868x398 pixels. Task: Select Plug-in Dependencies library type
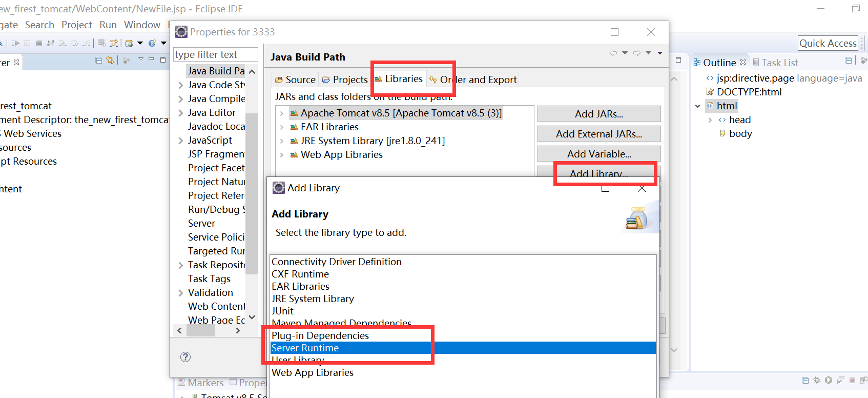(463, 335)
